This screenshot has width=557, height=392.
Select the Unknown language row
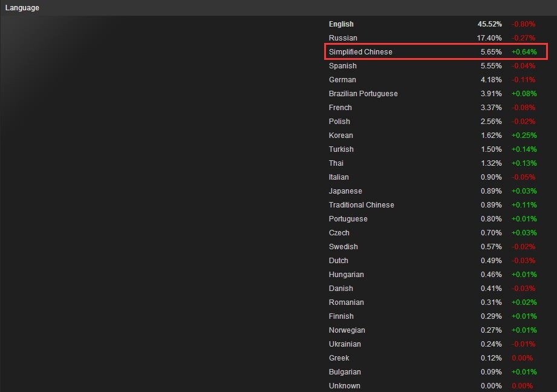[432, 385]
